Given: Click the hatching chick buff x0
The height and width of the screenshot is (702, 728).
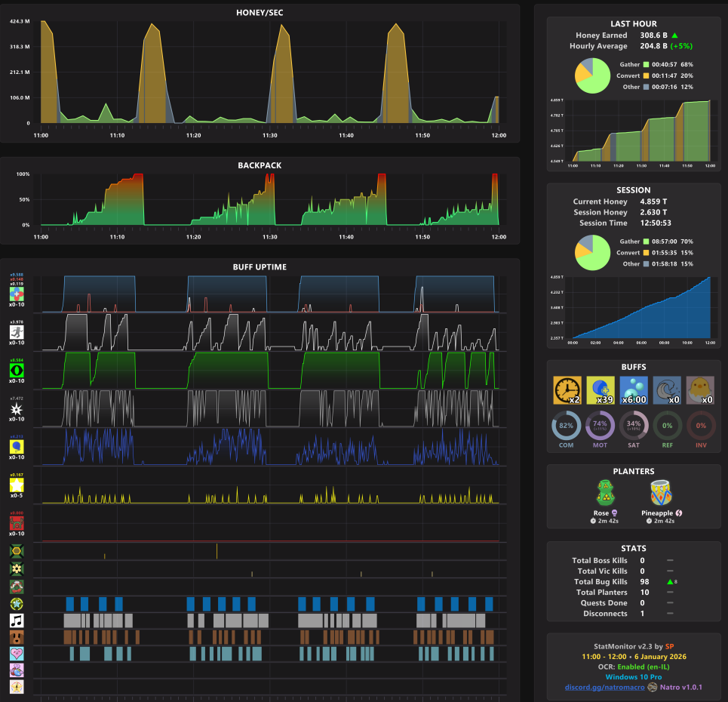Looking at the screenshot, I should [700, 390].
